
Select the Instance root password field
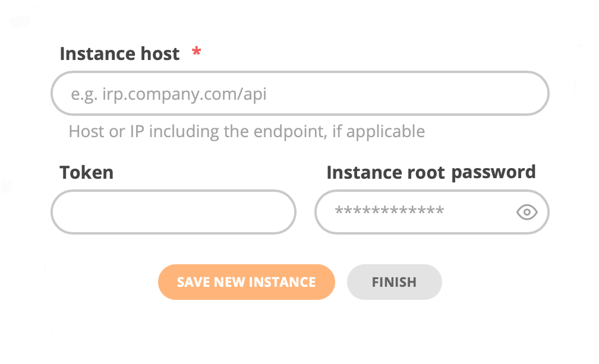coord(431,212)
